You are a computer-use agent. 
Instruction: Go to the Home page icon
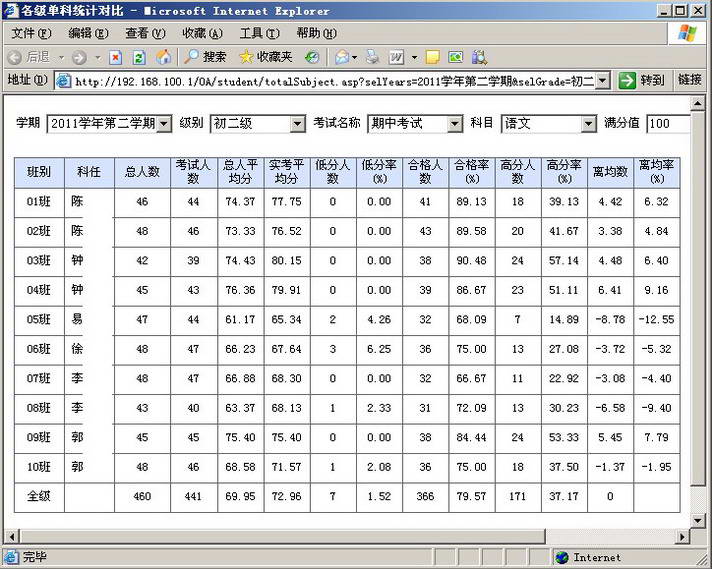click(x=163, y=57)
